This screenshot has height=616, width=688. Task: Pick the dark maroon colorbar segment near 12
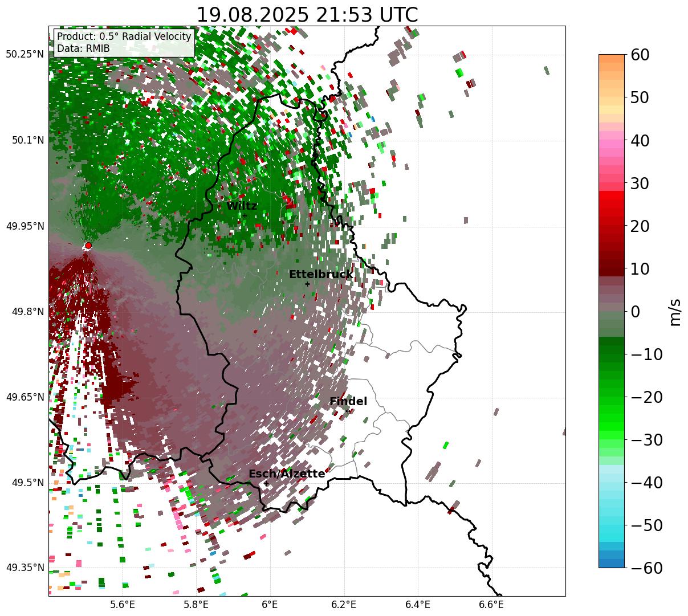[612, 264]
